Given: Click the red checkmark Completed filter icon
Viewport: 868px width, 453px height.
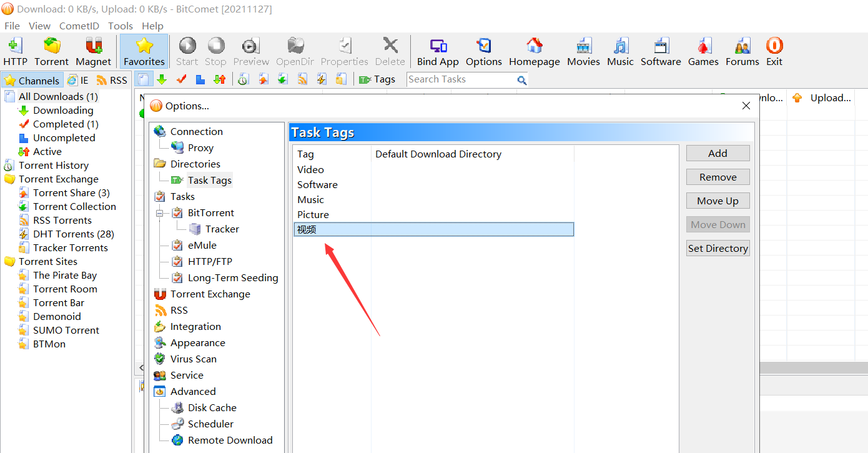Looking at the screenshot, I should tap(181, 79).
